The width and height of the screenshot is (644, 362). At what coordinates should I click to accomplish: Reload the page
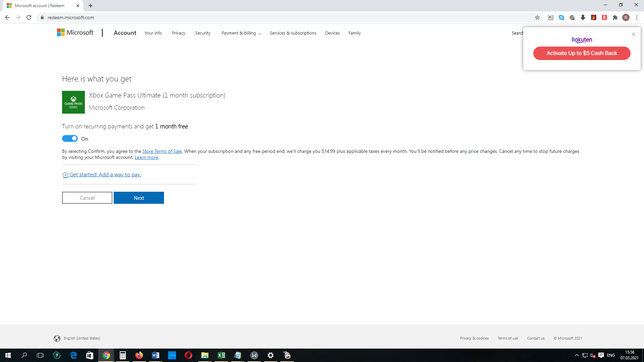29,17
